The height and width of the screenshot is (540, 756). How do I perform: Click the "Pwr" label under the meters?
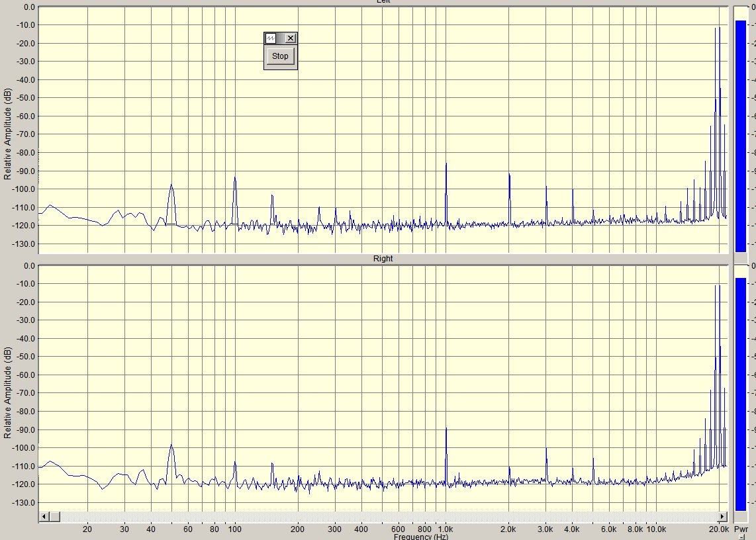tap(741, 529)
